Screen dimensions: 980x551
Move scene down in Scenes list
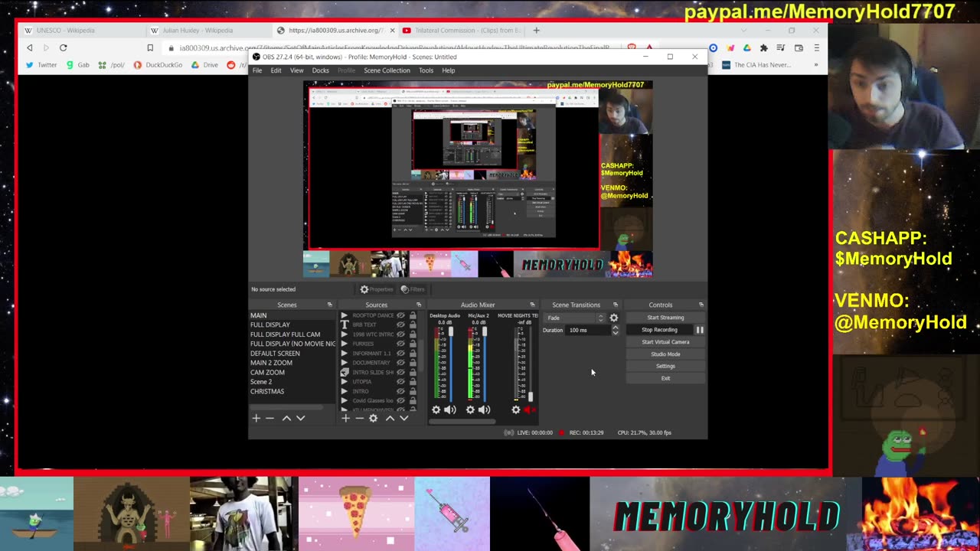point(300,418)
